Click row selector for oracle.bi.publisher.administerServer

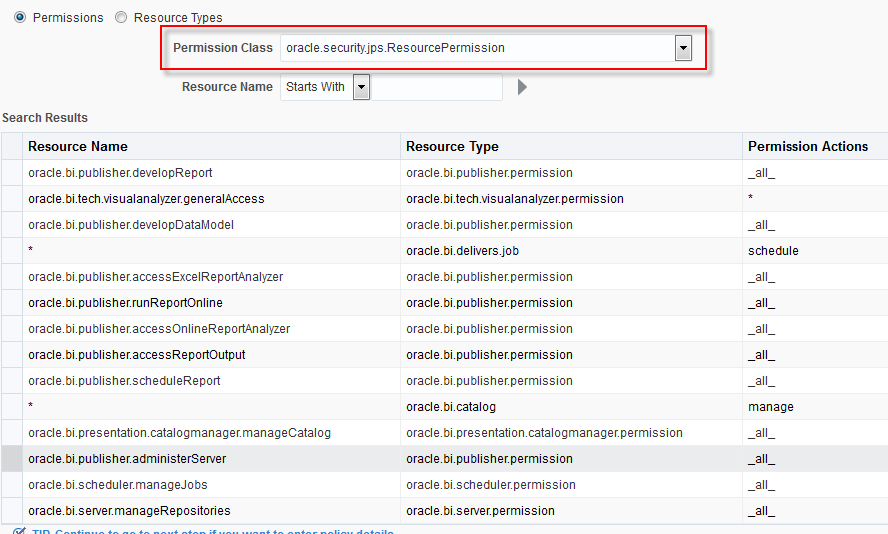pyautogui.click(x=12, y=459)
